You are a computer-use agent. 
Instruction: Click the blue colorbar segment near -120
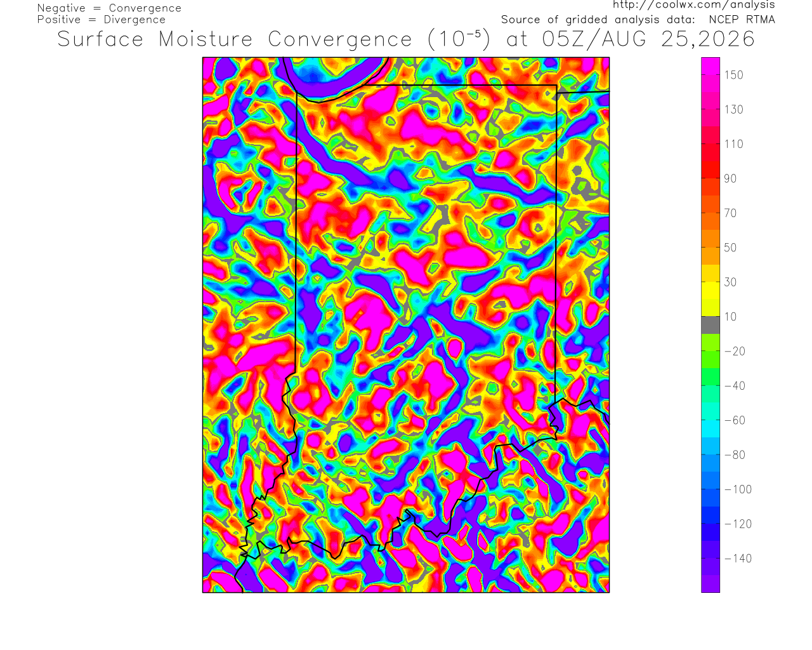tap(710, 515)
